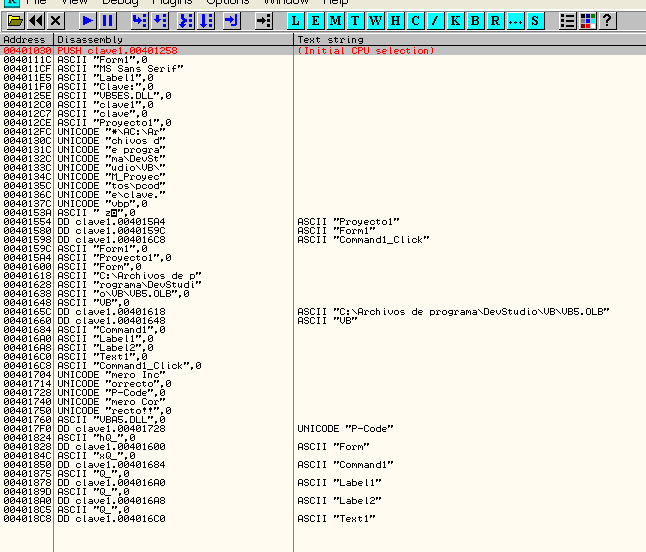The image size is (646, 552).
Task: Show Executable modules with E button
Action: (317, 20)
